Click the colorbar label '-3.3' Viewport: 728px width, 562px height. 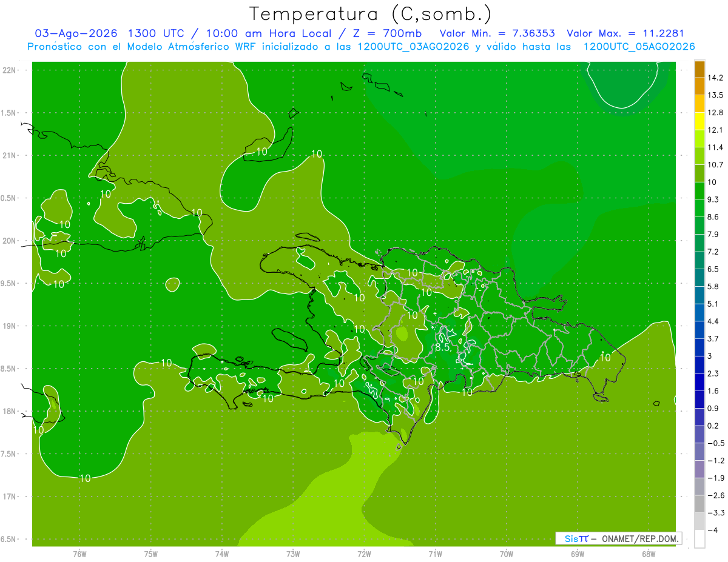tap(715, 513)
